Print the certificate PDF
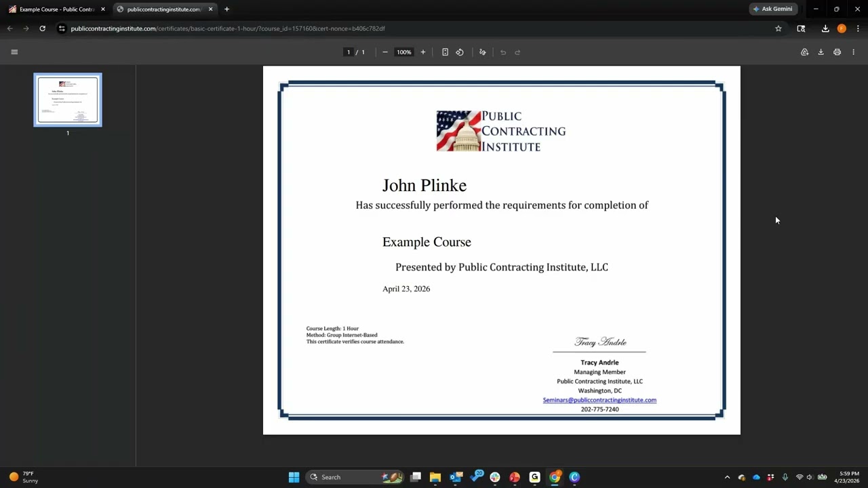This screenshot has width=868, height=488. click(837, 52)
